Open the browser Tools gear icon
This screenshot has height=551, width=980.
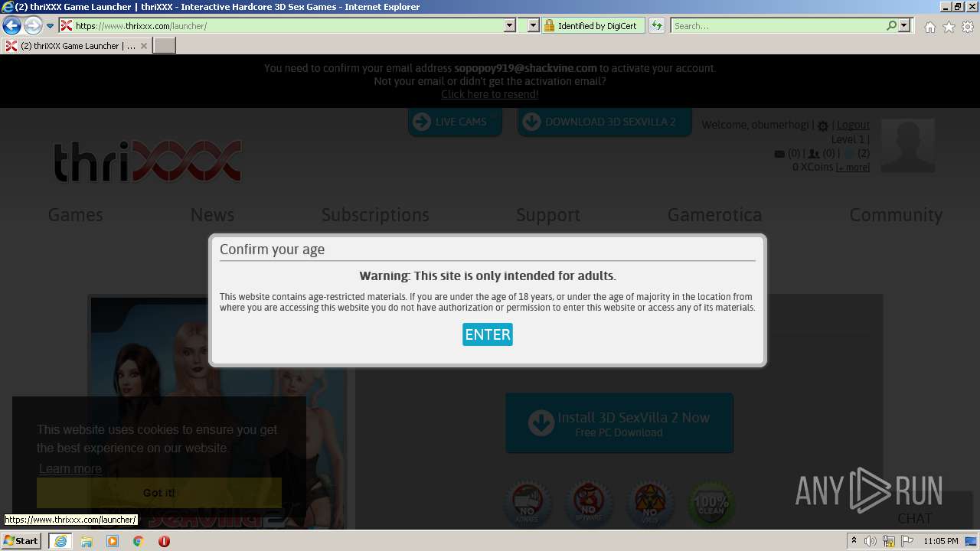click(x=968, y=27)
